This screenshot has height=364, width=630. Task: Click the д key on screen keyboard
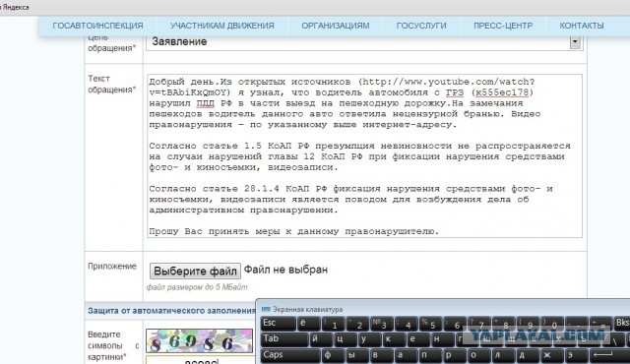pos(528,355)
